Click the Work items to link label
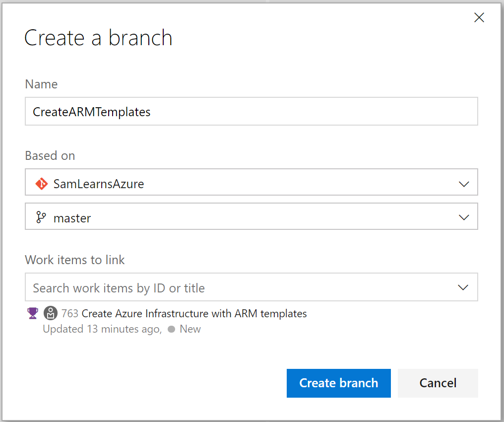The height and width of the screenshot is (422, 504). [x=75, y=260]
